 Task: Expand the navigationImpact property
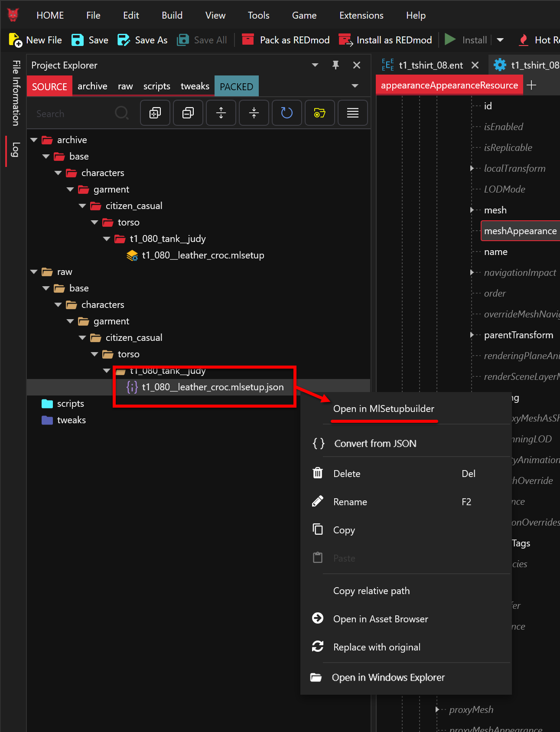[472, 272]
